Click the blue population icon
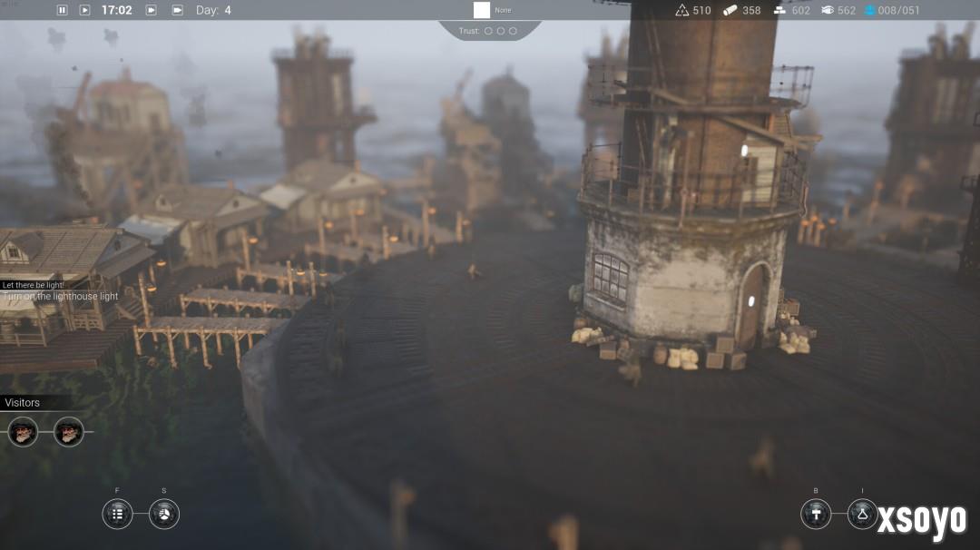This screenshot has width=980, height=550. [x=870, y=10]
